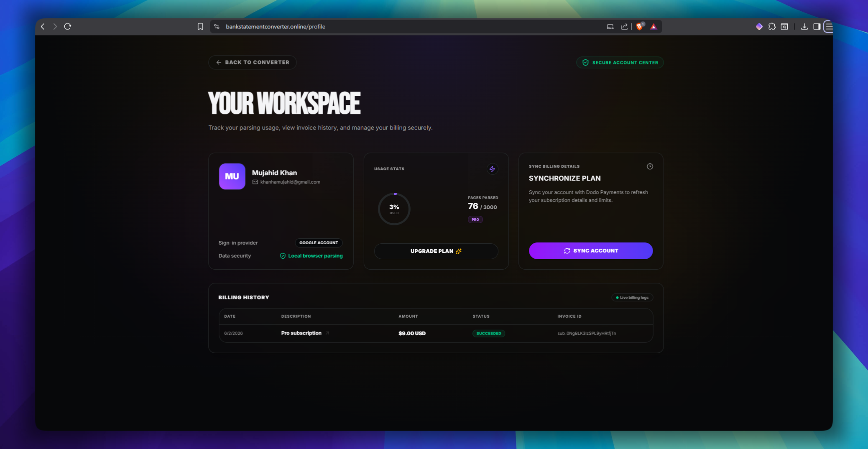This screenshot has height=449, width=868.
Task: Click the arrow icon beside Pro subscription
Action: coord(327,333)
